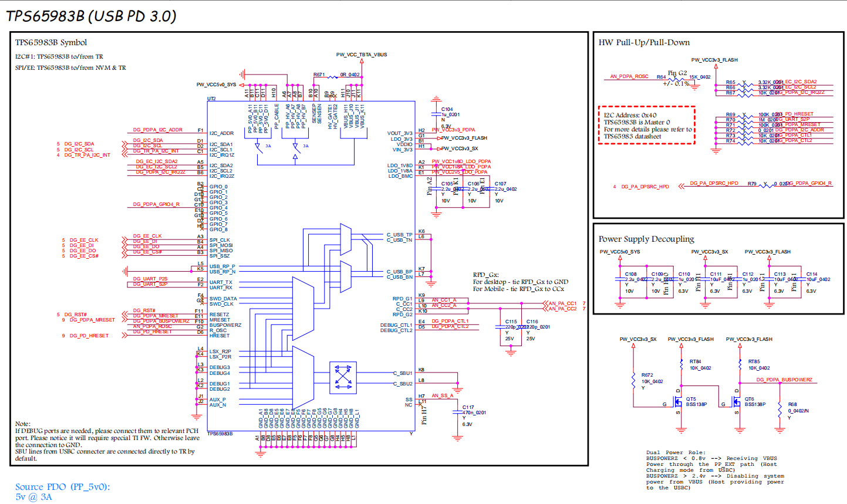Viewport: 847px width, 504px height.
Task: Select resistor R79 in pull-up section
Action: [x=766, y=185]
